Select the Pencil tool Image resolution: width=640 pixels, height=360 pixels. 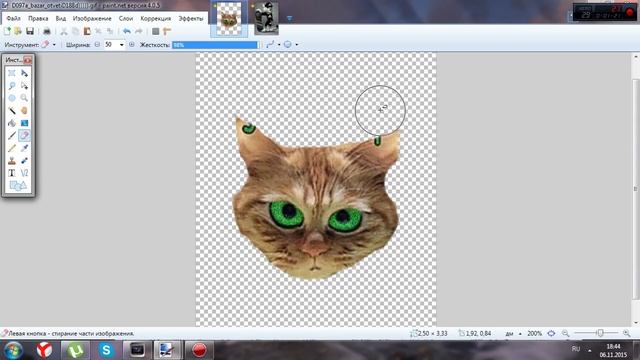12,148
